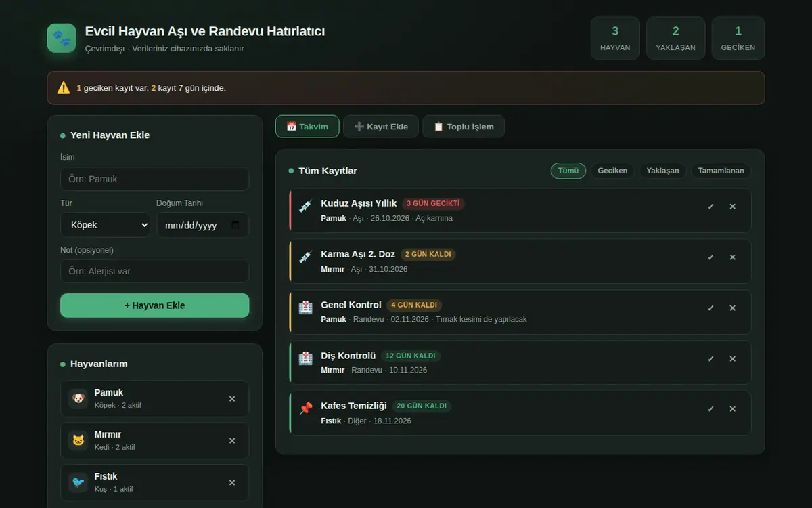Click the 2 GÜN KALDI badge
This screenshot has height=508, width=812.
(x=428, y=255)
